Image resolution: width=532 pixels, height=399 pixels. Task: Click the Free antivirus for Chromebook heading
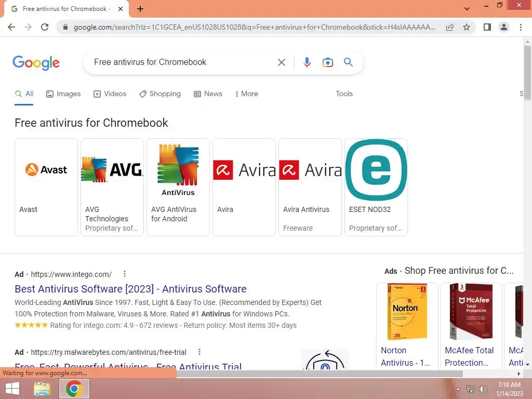pos(91,123)
